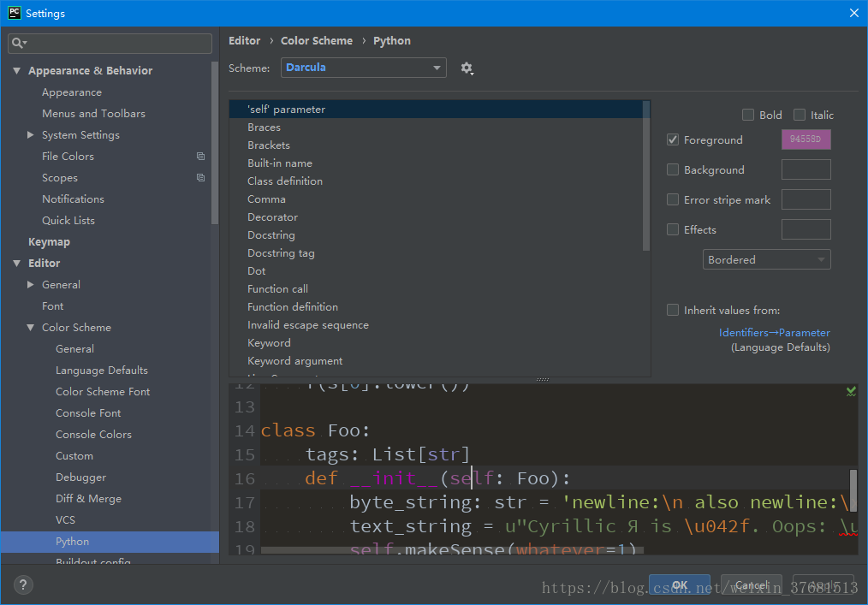Click the code preview vertical scrollbar
The height and width of the screenshot is (605, 868).
point(853,491)
